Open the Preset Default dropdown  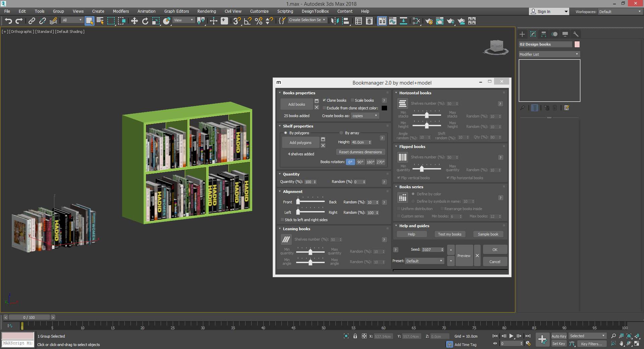(x=425, y=261)
